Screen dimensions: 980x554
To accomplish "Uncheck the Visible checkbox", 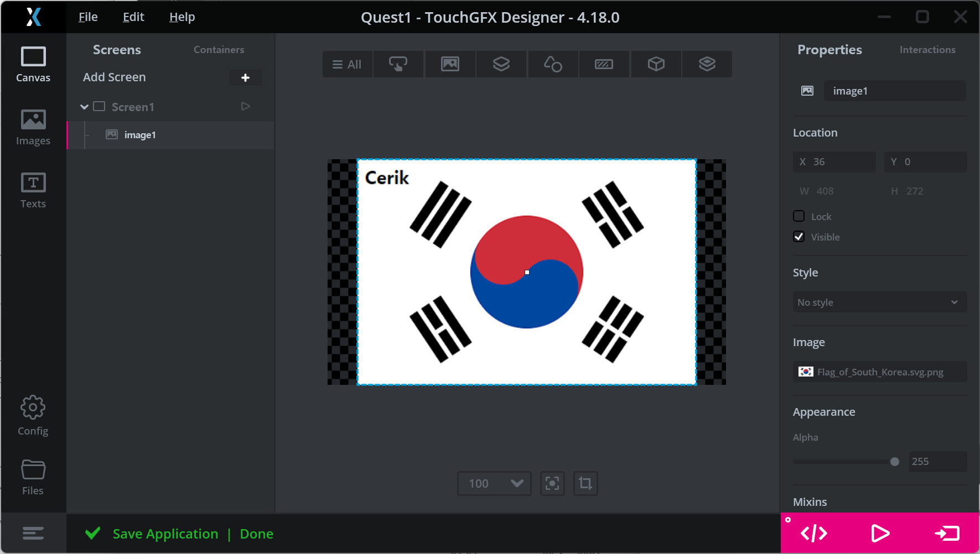I will (x=798, y=237).
